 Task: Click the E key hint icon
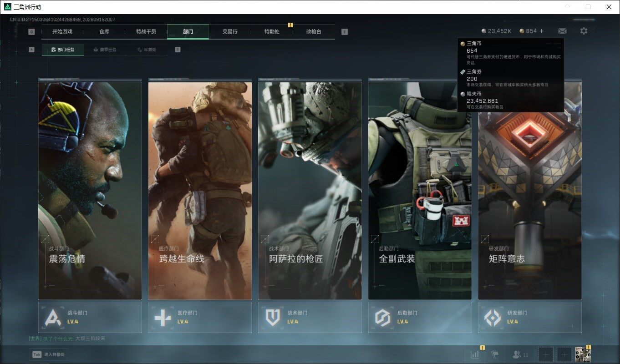(345, 32)
